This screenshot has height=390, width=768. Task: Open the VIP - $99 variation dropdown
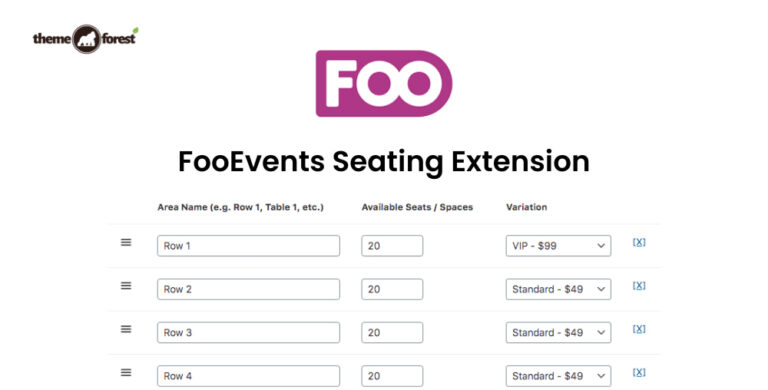point(558,246)
